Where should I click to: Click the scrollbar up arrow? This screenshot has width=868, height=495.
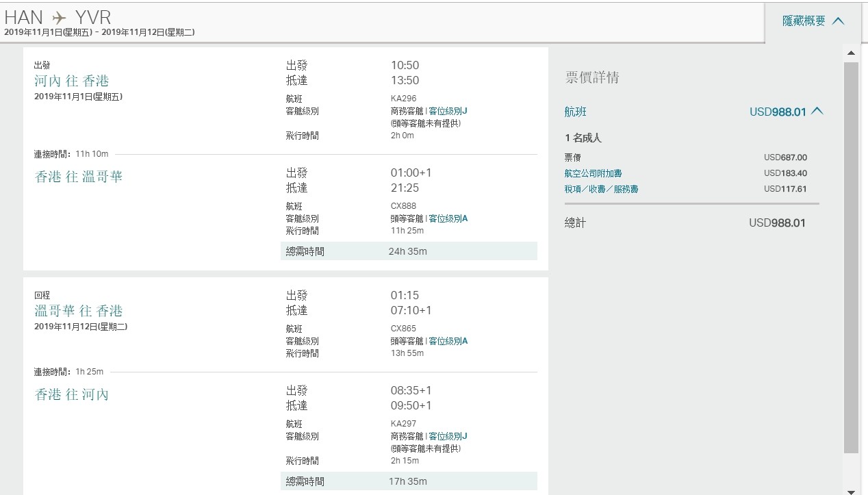851,53
